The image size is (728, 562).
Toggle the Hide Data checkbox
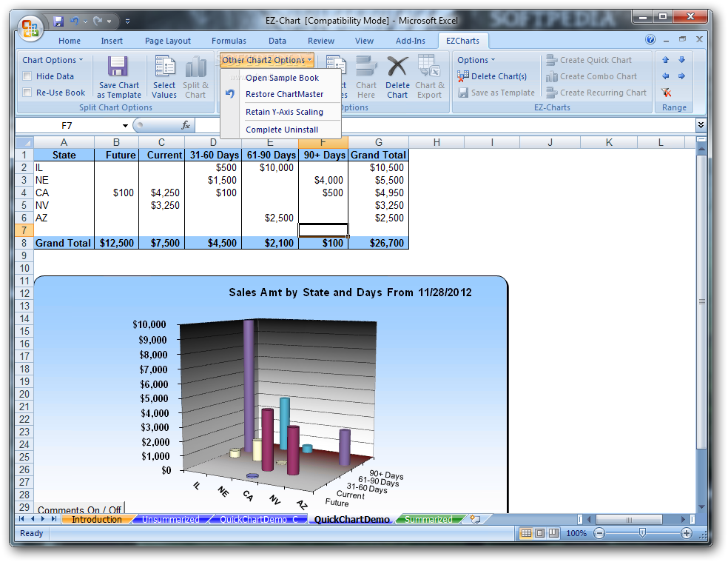[x=27, y=76]
